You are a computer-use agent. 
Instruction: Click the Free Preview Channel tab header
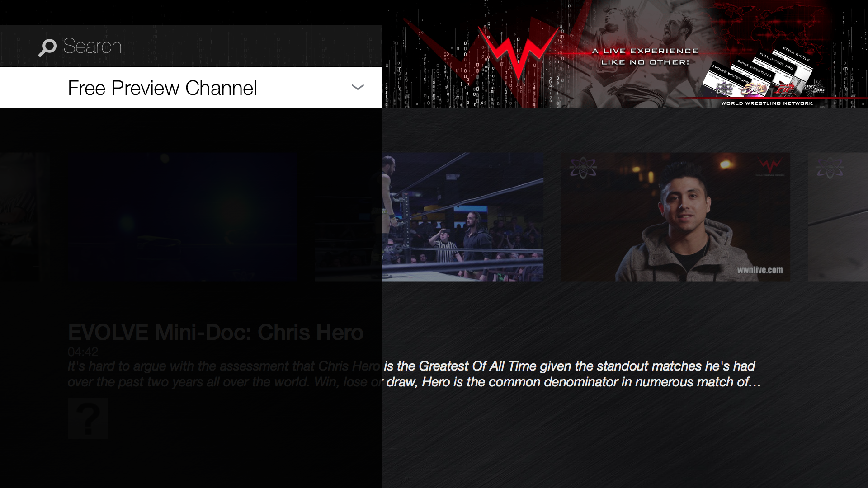click(x=163, y=87)
